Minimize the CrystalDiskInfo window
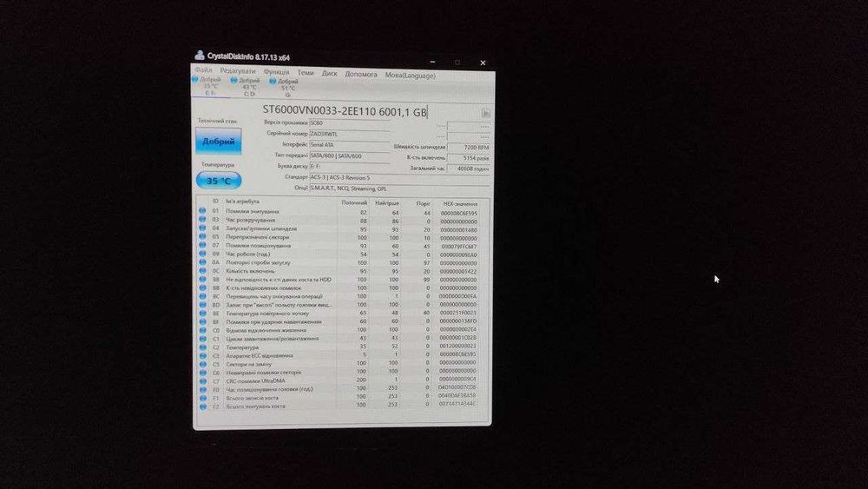This screenshot has width=868, height=489. (x=432, y=62)
